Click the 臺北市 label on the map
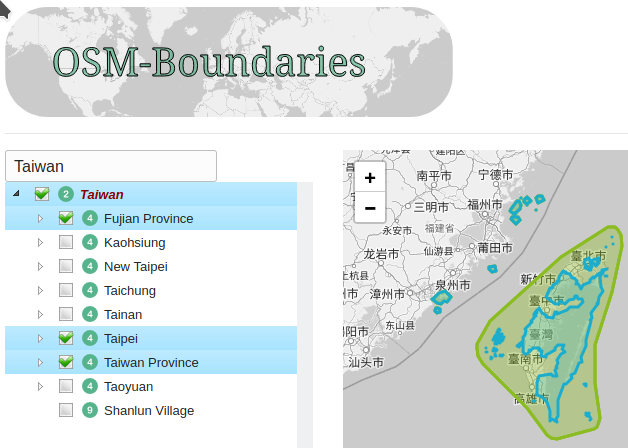This screenshot has height=448, width=628. [x=588, y=255]
